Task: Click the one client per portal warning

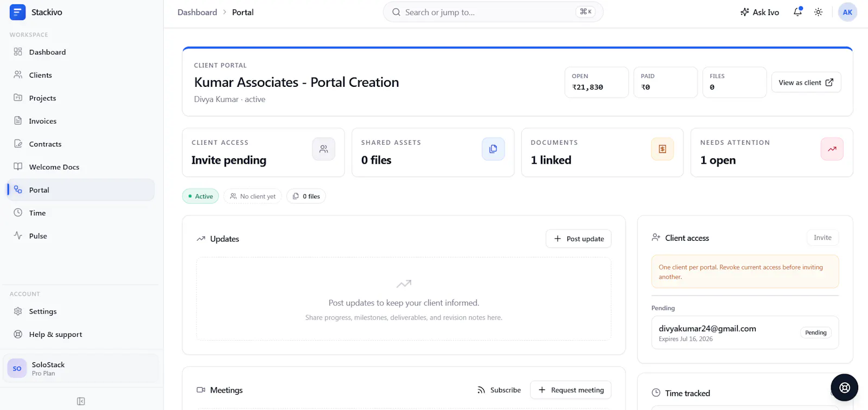Action: tap(745, 272)
